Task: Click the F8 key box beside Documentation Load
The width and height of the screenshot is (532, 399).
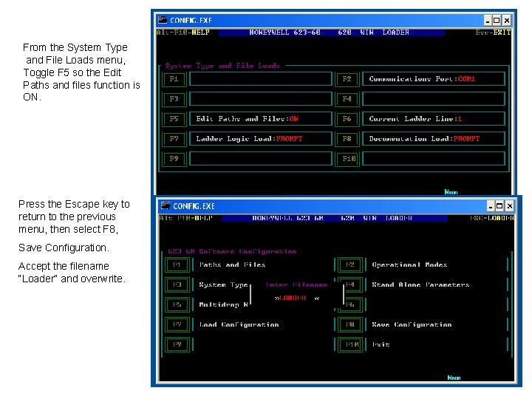Action: click(347, 139)
